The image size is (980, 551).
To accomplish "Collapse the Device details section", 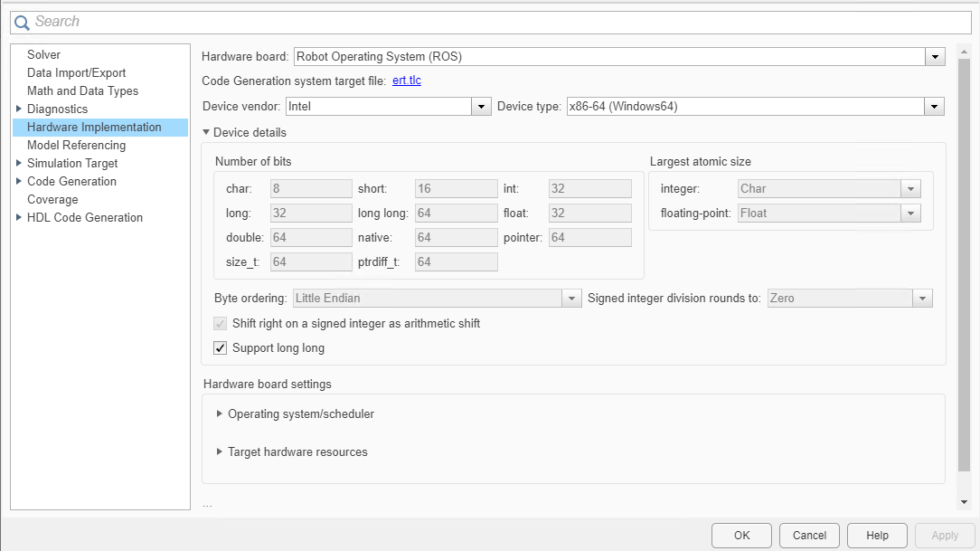I will tap(206, 133).
